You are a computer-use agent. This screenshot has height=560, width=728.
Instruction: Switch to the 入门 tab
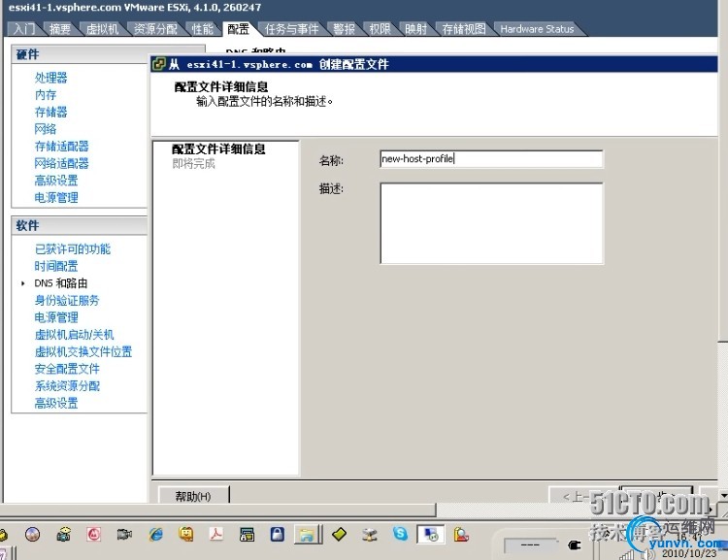click(x=24, y=29)
